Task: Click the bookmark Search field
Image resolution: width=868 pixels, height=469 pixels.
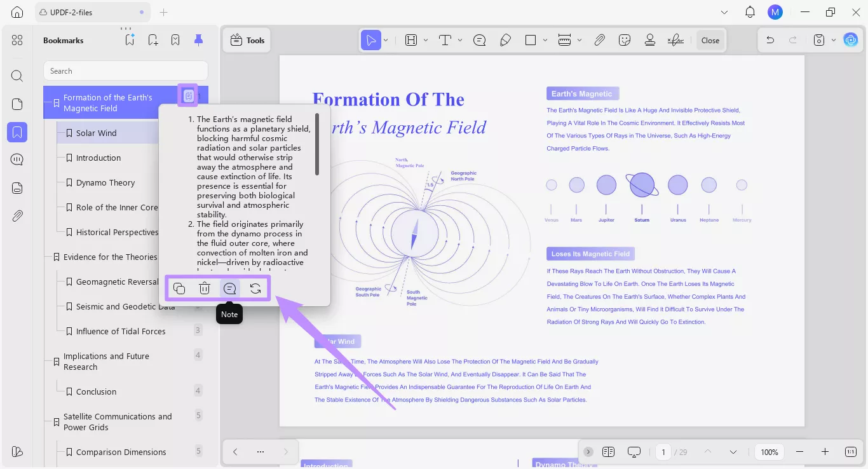Action: tap(126, 71)
